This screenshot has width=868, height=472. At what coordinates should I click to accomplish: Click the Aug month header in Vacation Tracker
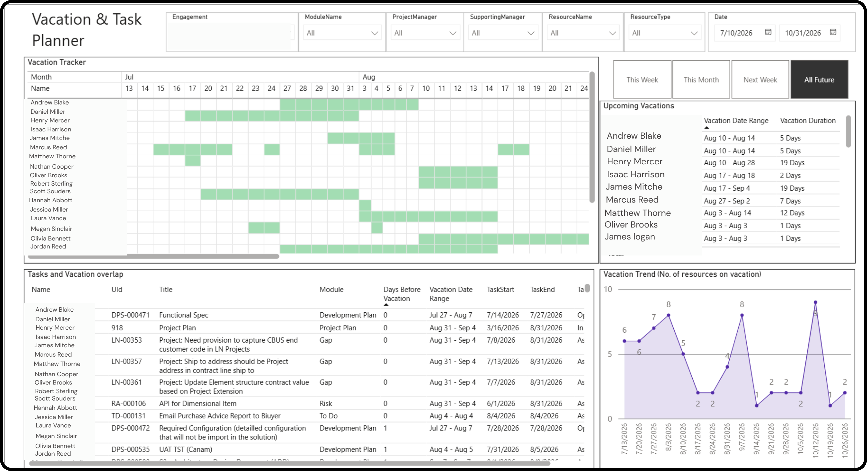(x=369, y=77)
